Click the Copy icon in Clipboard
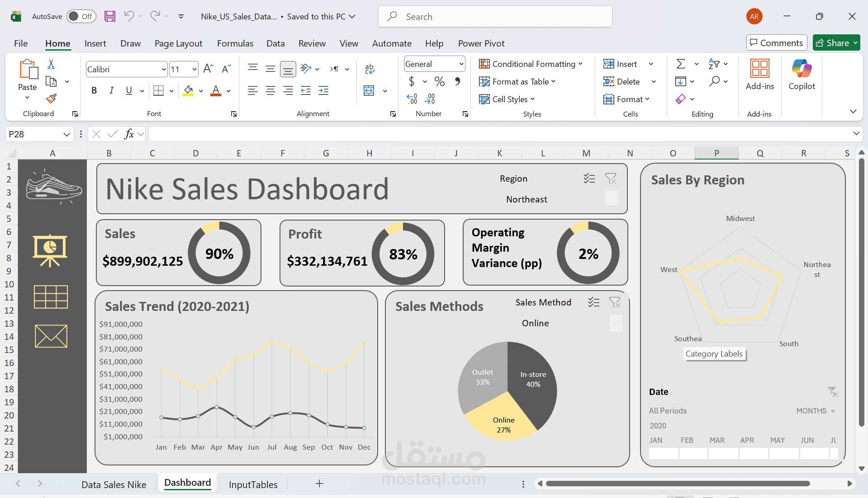The width and height of the screenshot is (868, 498). pos(51,81)
